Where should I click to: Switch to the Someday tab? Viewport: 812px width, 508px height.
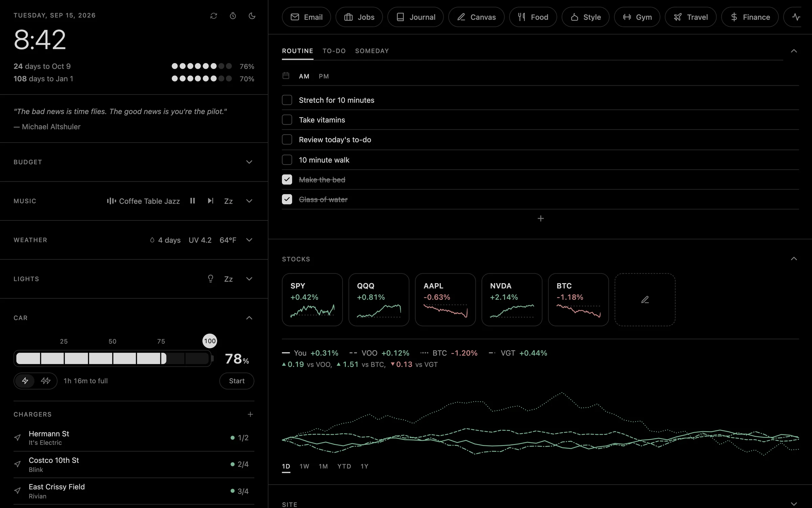tap(372, 51)
